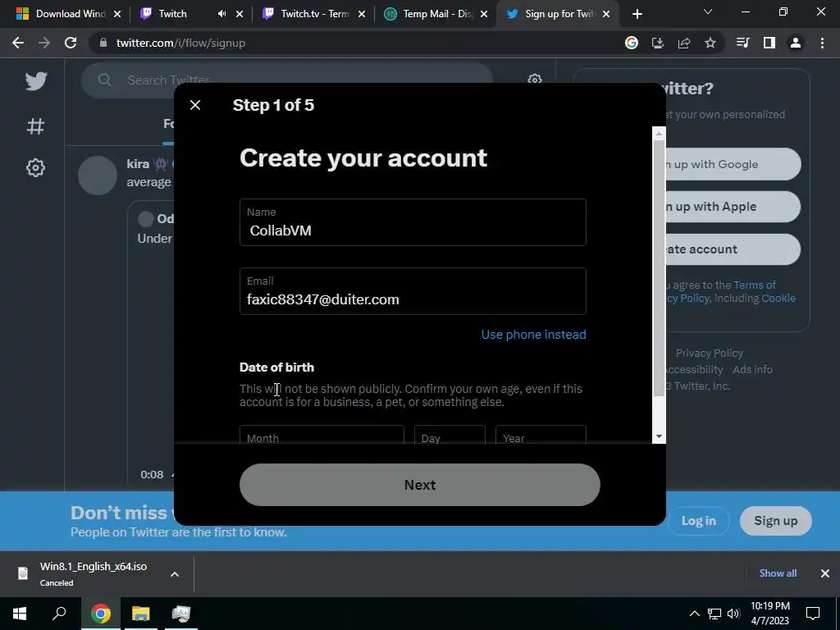Open taskbar search magnifier
Image resolution: width=840 pixels, height=630 pixels.
(x=59, y=614)
